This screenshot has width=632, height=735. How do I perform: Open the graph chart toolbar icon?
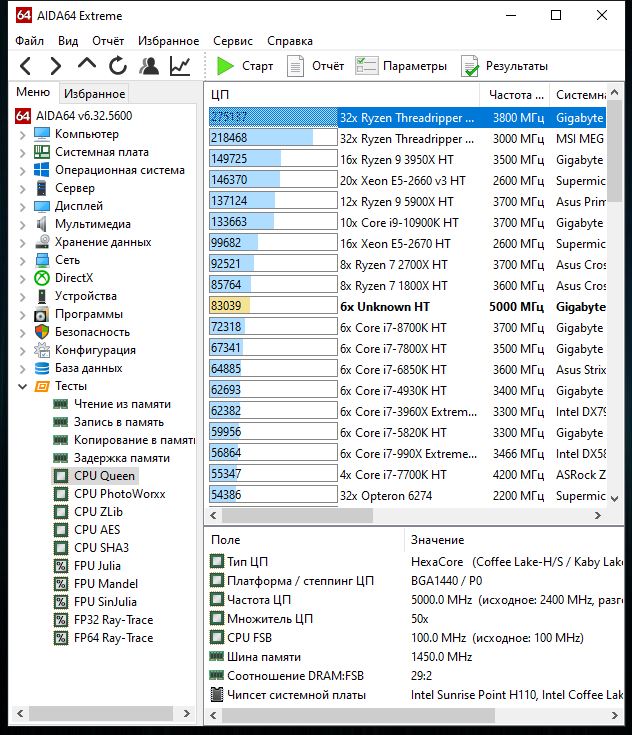pyautogui.click(x=180, y=66)
